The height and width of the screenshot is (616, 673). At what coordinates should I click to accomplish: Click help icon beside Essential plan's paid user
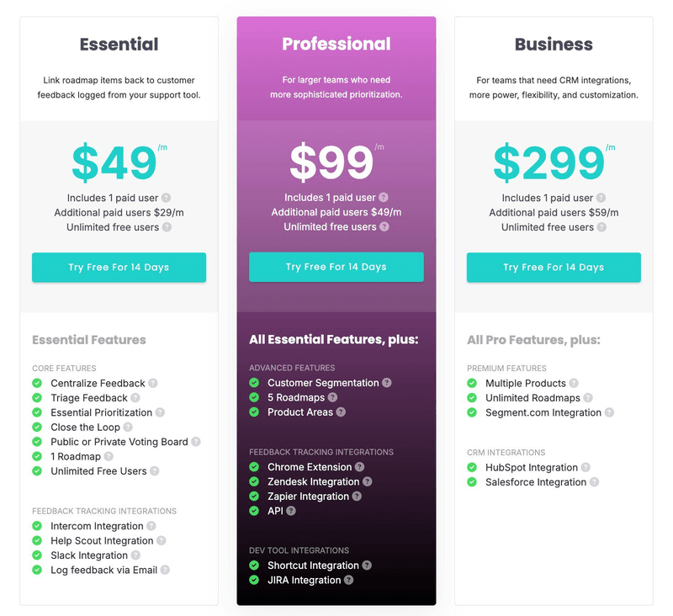tap(167, 198)
